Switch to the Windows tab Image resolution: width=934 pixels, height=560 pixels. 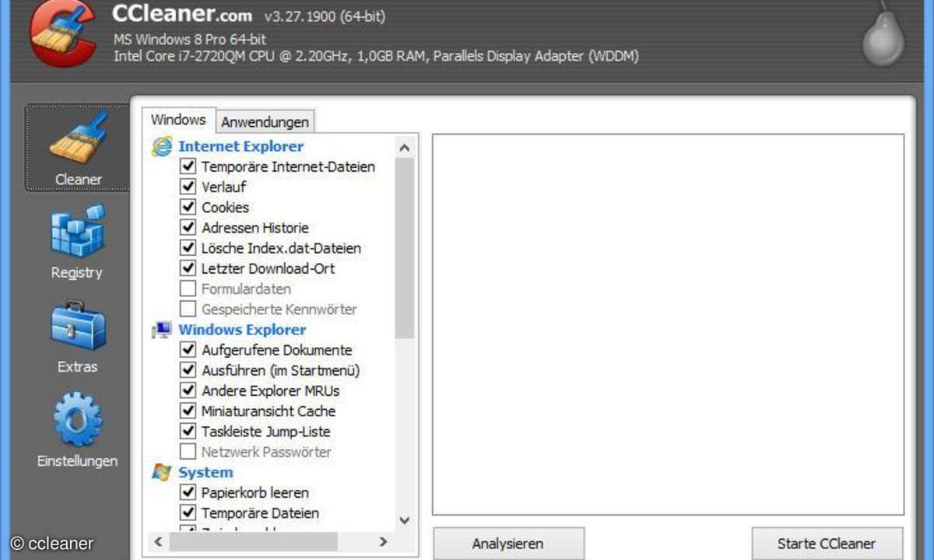(x=178, y=120)
